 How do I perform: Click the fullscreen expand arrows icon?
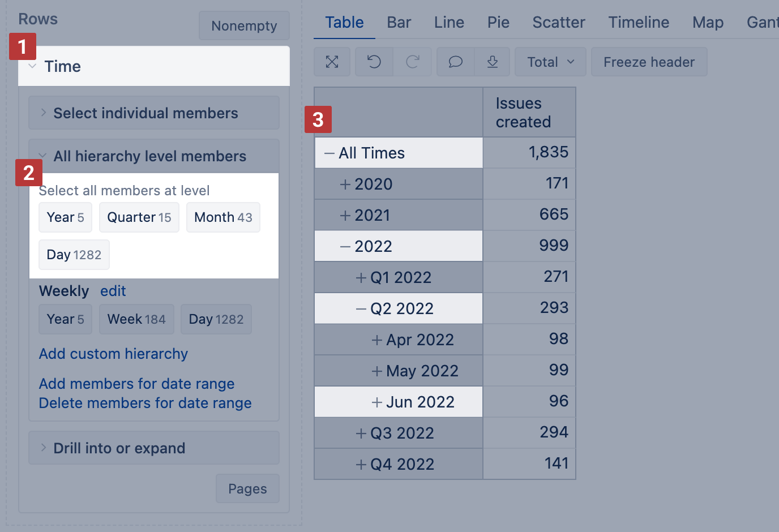click(x=332, y=62)
